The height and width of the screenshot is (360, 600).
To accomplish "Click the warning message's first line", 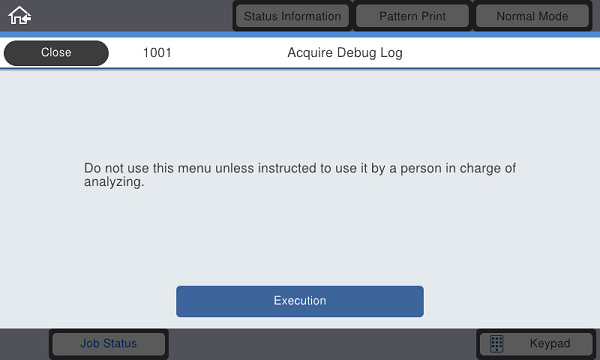I will (300, 168).
